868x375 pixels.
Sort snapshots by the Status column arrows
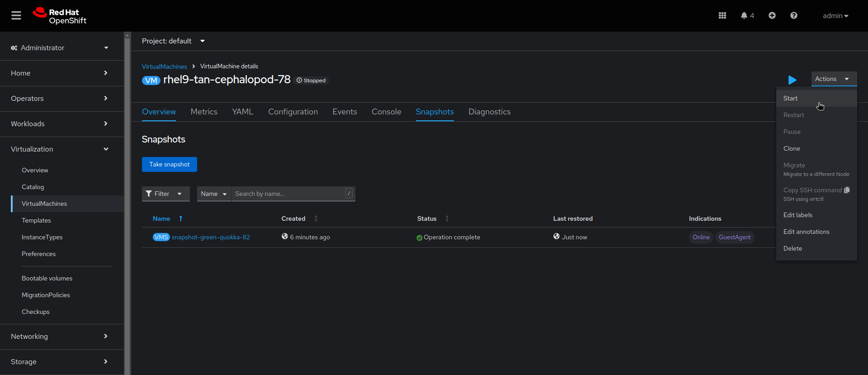[447, 218]
